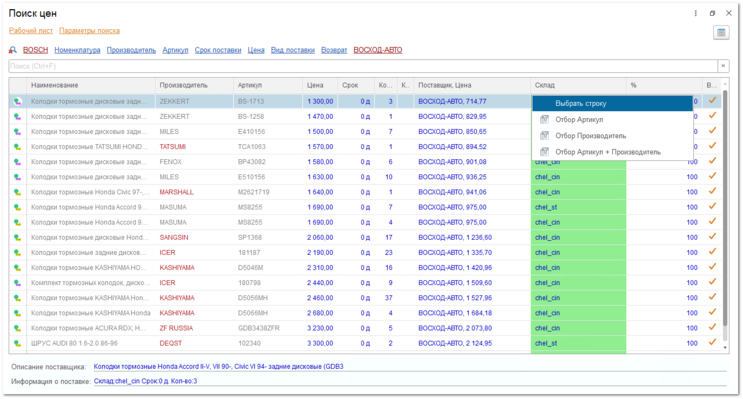Image resolution: width=743 pixels, height=399 pixels.
Task: Click the row icon for MARSHALL M2621719
Action: point(18,192)
